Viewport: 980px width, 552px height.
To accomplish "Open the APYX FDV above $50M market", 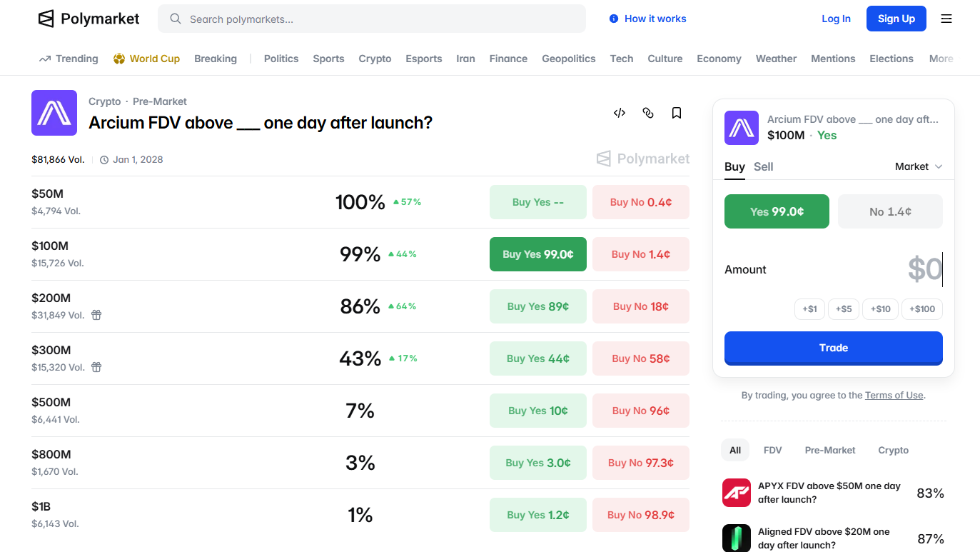I will point(829,493).
